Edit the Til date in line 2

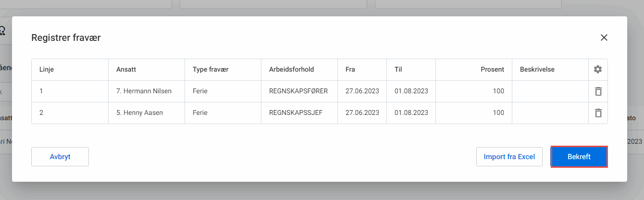(411, 113)
